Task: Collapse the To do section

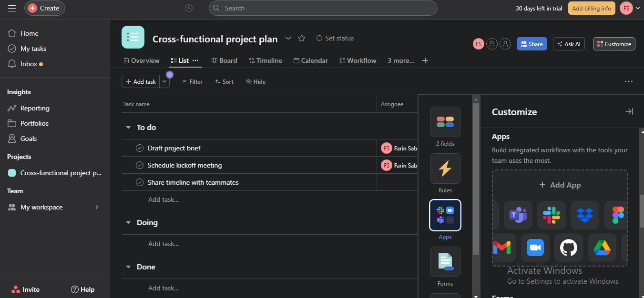Action: 128,128
